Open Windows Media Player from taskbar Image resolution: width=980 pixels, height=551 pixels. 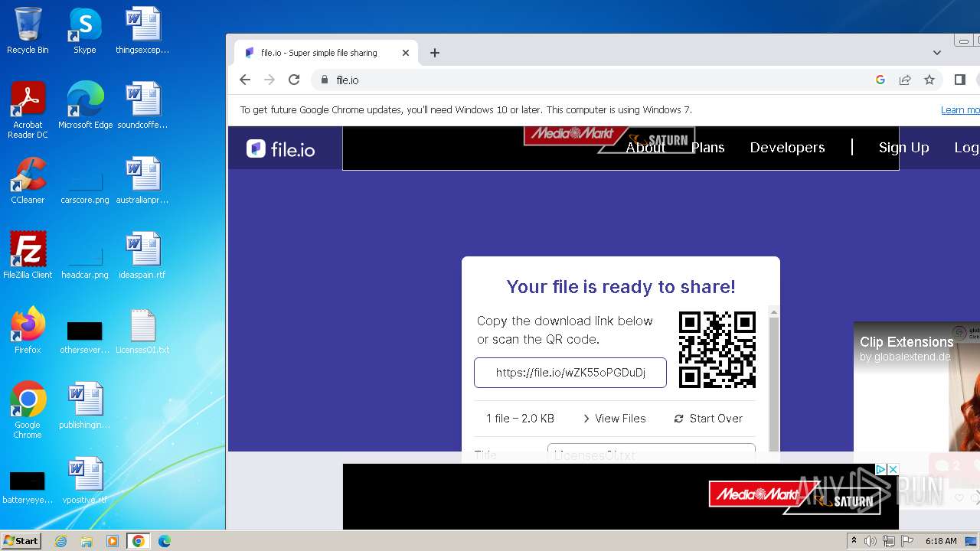(113, 541)
